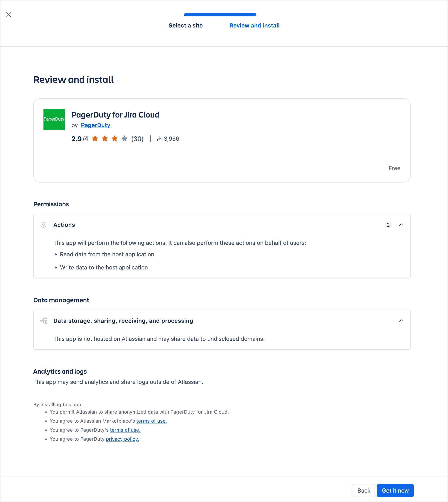The width and height of the screenshot is (448, 502).
Task: Click the Actions section header title
Action: point(64,225)
